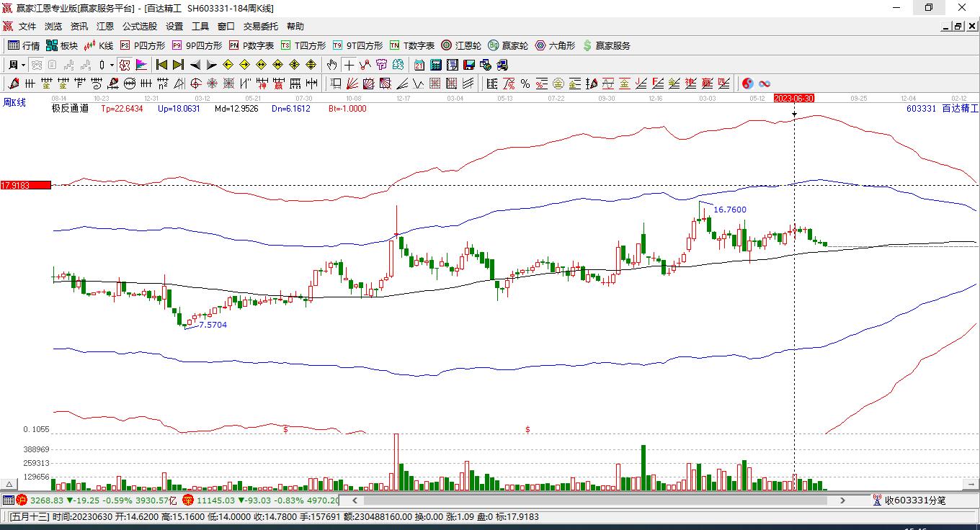Expand the candlestick style dropdown arrow

(x=112, y=65)
